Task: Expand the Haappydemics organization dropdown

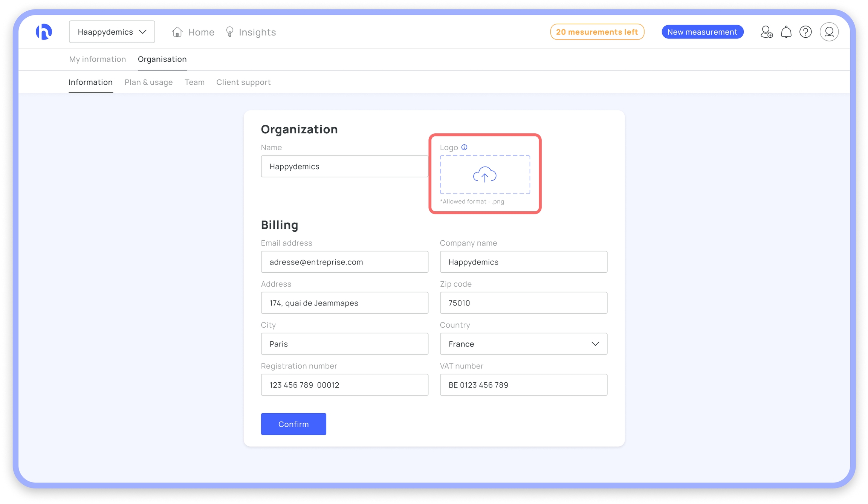Action: coord(112,32)
